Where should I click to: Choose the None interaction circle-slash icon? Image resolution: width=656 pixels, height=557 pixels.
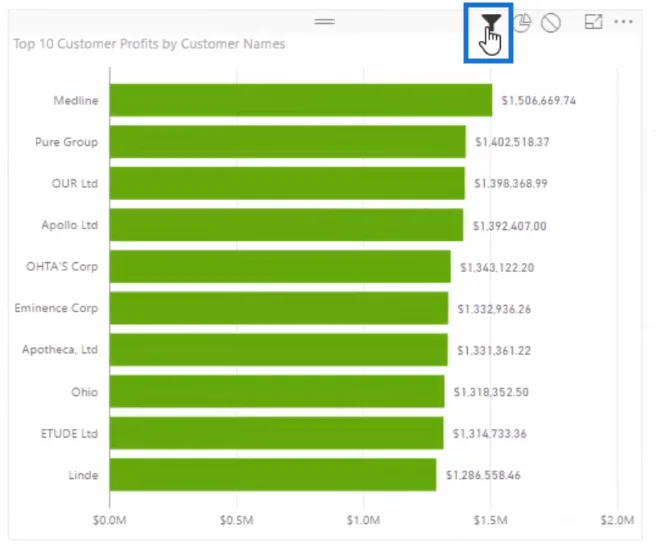coord(551,23)
